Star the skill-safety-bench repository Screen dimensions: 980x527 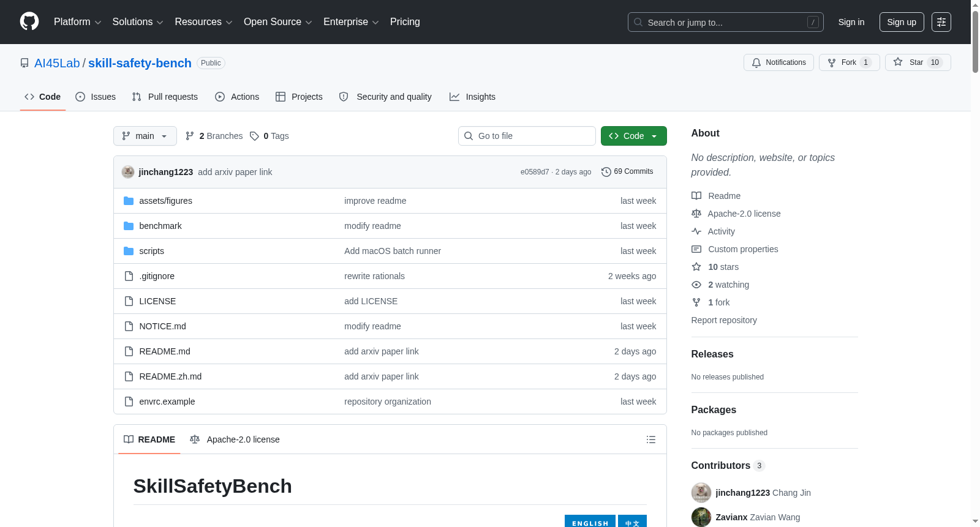click(x=918, y=62)
